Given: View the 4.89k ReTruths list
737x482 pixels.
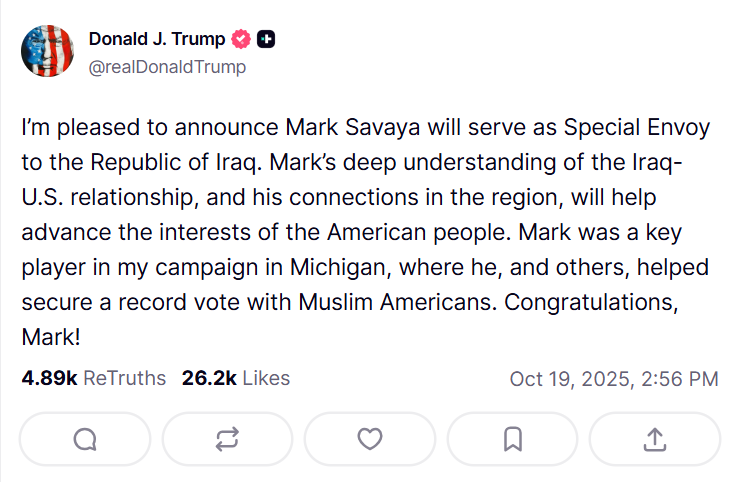Looking at the screenshot, I should click(x=93, y=378).
